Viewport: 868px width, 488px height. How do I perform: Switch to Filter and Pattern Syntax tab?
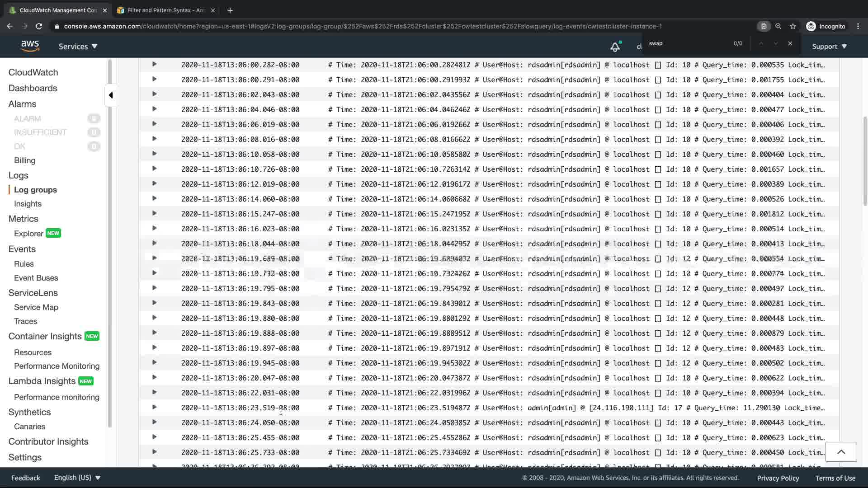pos(165,10)
